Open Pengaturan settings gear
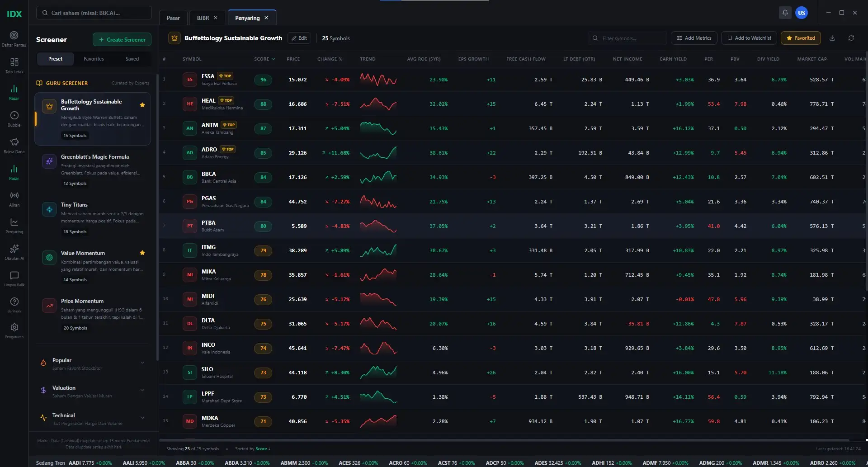Viewport: 868px width, 467px height. 14,330
